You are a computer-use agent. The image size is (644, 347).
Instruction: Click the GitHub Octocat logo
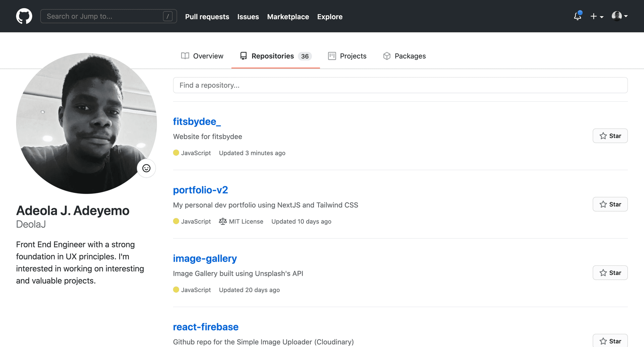click(24, 16)
